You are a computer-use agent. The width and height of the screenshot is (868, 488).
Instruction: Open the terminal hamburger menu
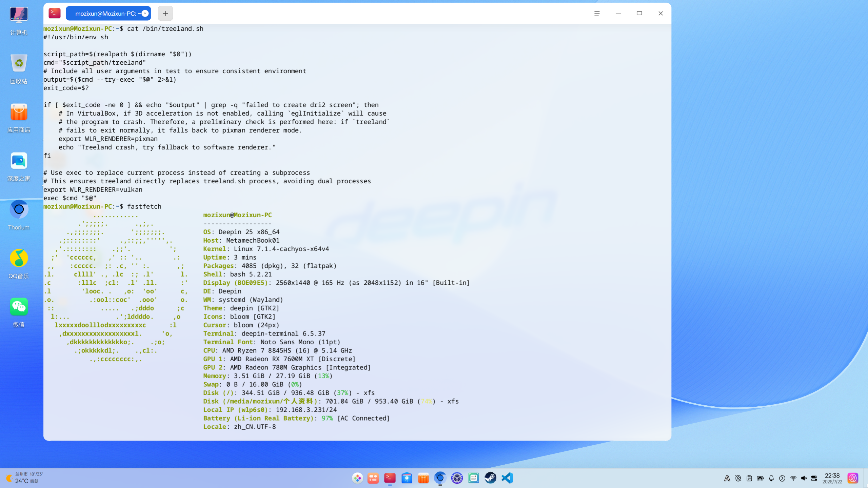coord(597,14)
